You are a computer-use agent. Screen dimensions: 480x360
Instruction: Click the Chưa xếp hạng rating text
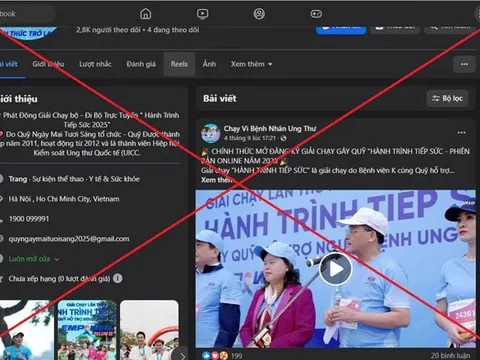[59, 279]
